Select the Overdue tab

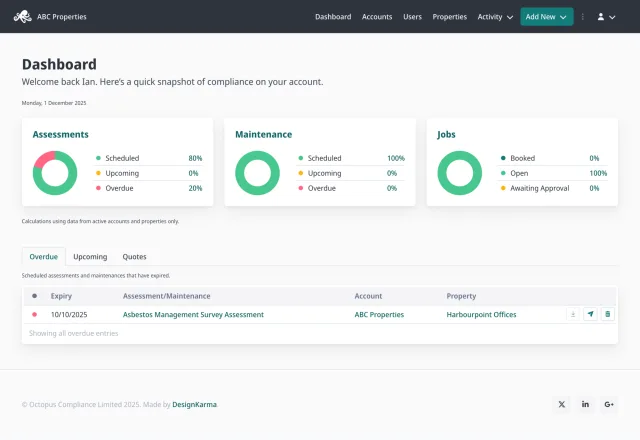[44, 257]
